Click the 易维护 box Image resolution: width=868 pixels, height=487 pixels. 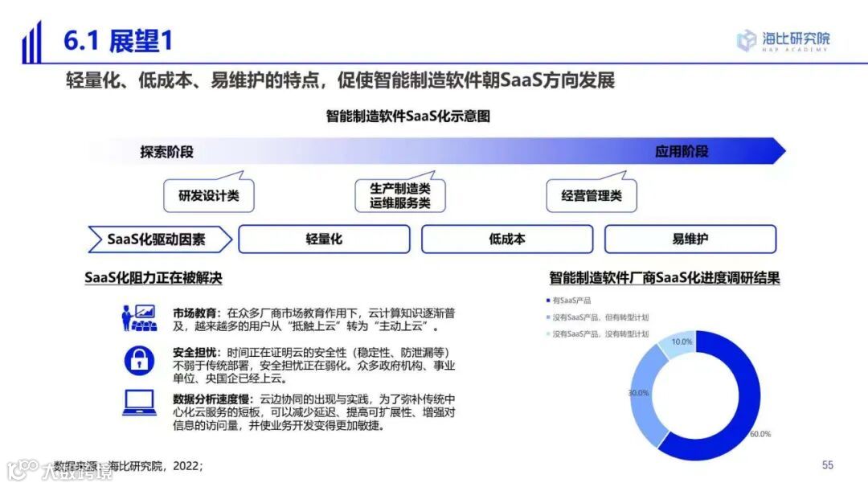(x=690, y=239)
